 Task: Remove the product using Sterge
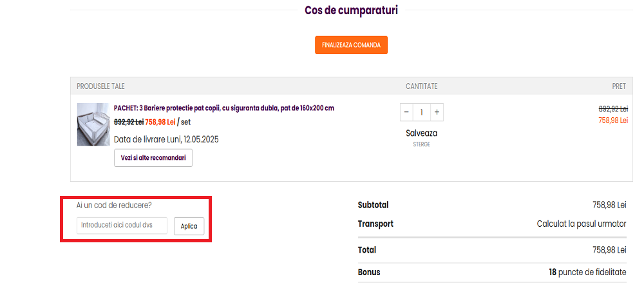click(421, 144)
